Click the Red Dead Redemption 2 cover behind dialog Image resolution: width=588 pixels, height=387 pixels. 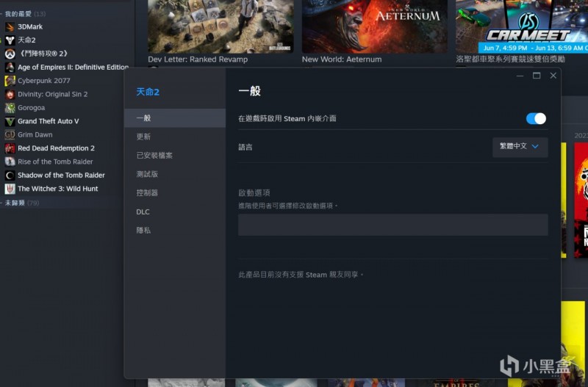click(x=581, y=200)
